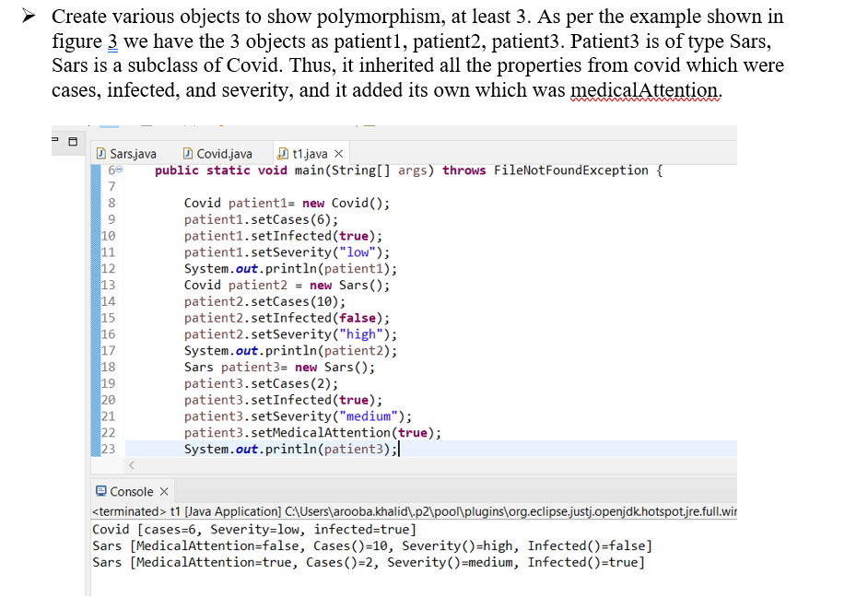Click the maximize view icon at top left
This screenshot has width=868, height=597.
[73, 141]
